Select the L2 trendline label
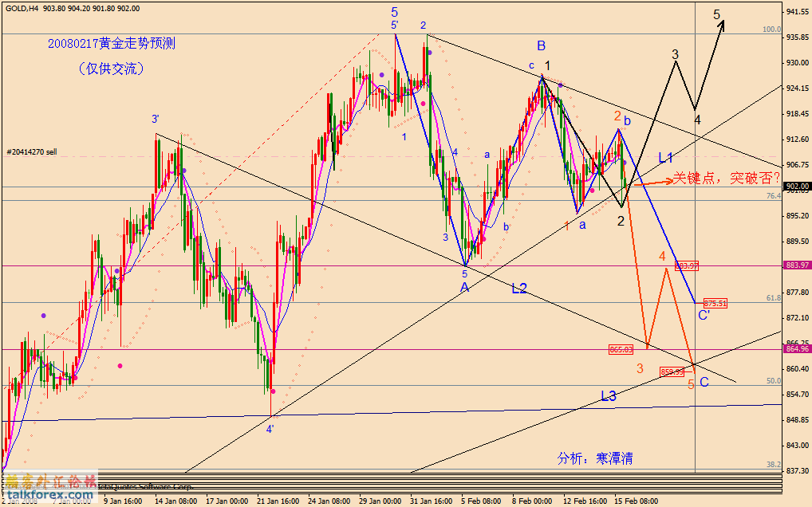 [x=519, y=289]
